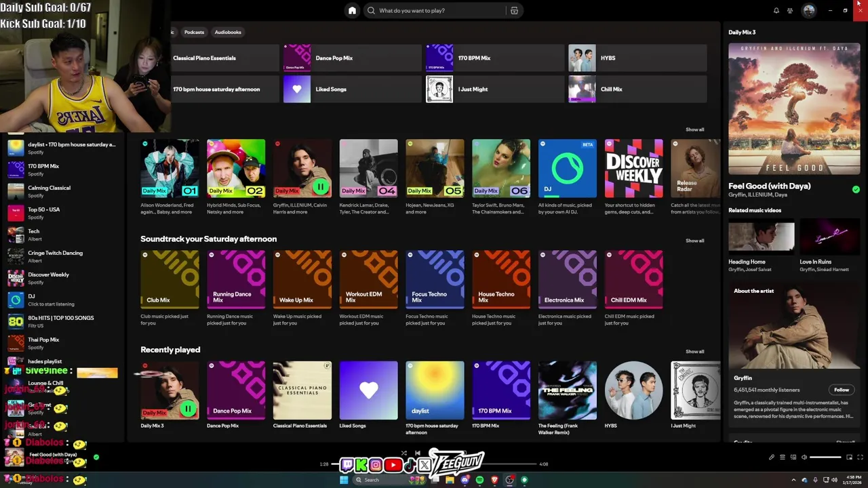The width and height of the screenshot is (868, 488).
Task: Select the Audiobooks filter chip
Action: tap(228, 32)
